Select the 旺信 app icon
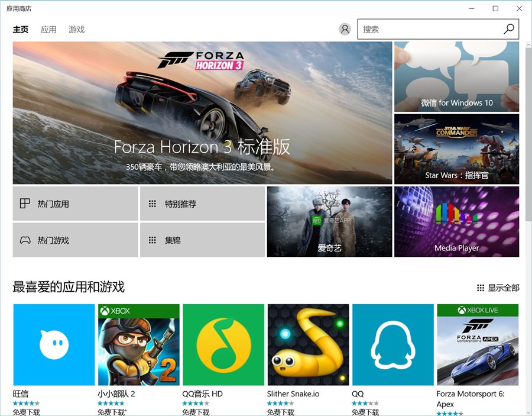The image size is (532, 416). [x=53, y=344]
